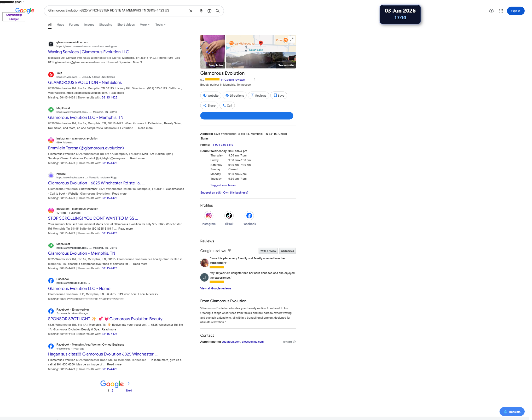Click the Write a review button

point(268,251)
